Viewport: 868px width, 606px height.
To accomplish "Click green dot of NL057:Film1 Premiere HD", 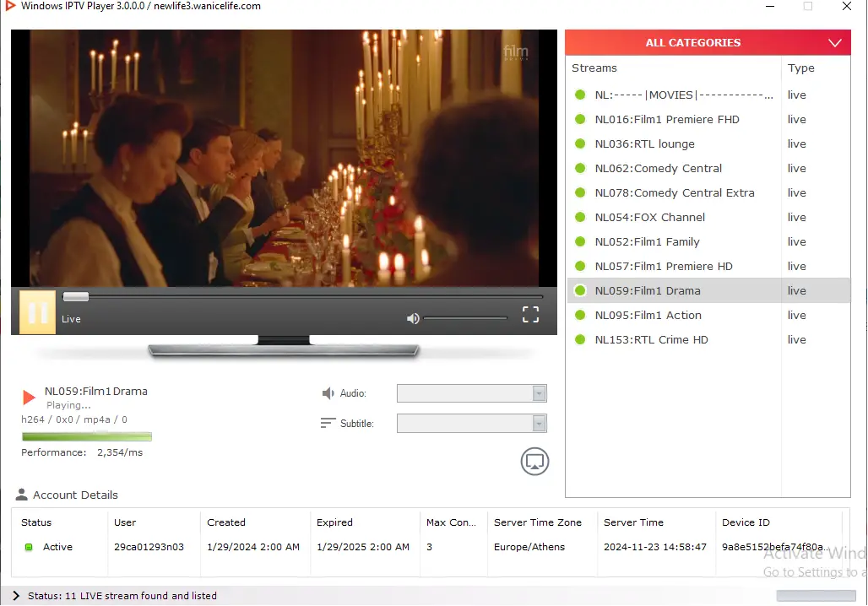I will [x=580, y=266].
